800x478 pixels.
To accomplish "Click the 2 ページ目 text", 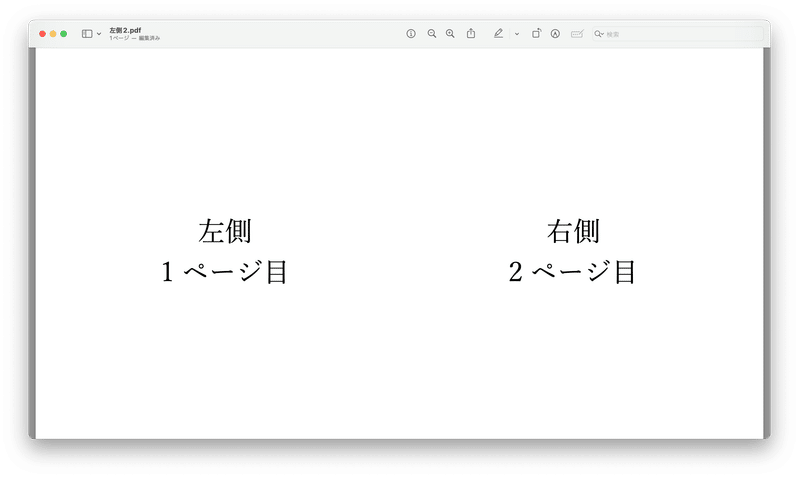I will [572, 271].
